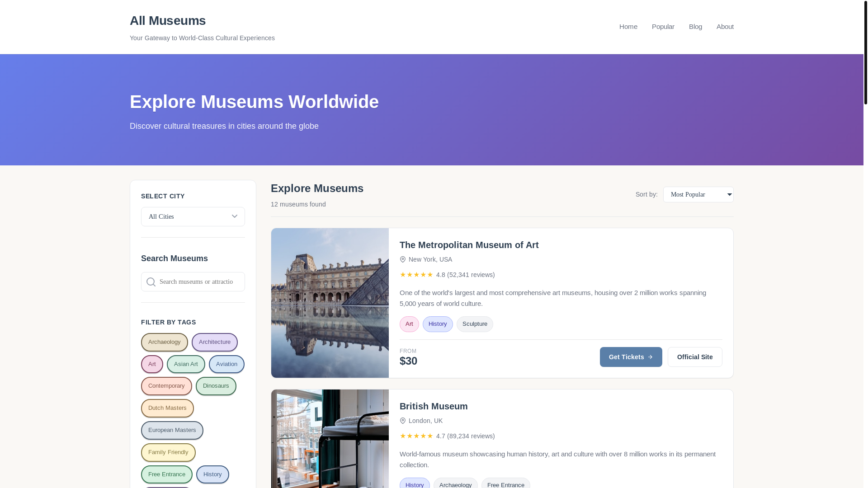Open the All Cities dropdown
The image size is (868, 488).
tap(193, 216)
